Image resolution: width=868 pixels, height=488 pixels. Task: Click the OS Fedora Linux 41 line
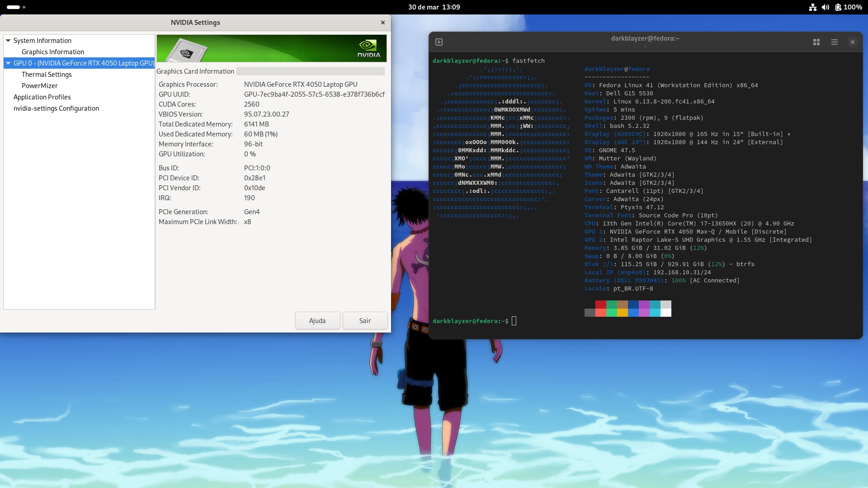(671, 85)
